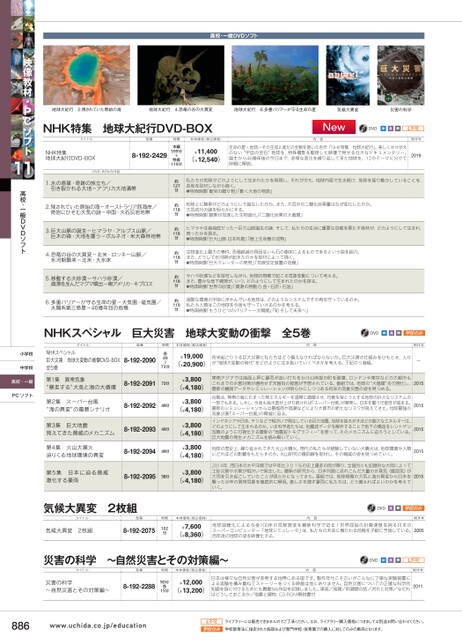Select the 中学校 side tab
Image resolution: width=462 pixels, height=644 pixels.
(23, 368)
